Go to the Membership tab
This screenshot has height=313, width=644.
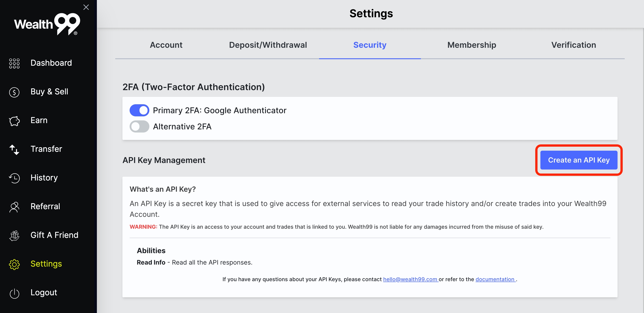472,45
